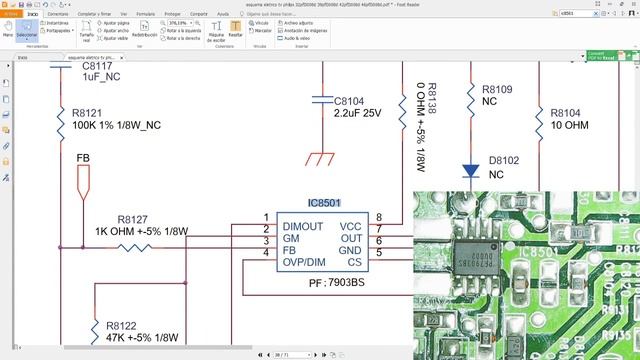This screenshot has width=640, height=360.
Task: Insert a Vínculo link
Action: click(x=259, y=23)
